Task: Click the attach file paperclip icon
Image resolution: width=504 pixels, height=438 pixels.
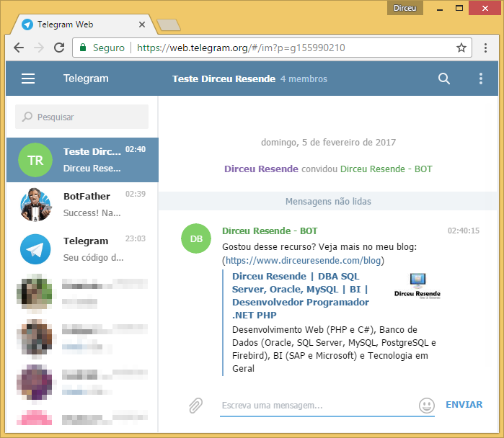Action: (x=195, y=406)
